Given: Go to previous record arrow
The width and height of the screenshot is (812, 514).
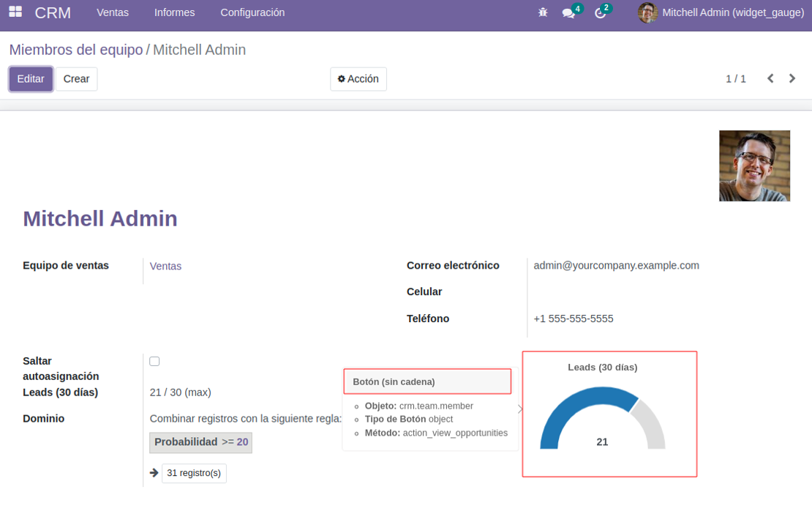Looking at the screenshot, I should [770, 78].
